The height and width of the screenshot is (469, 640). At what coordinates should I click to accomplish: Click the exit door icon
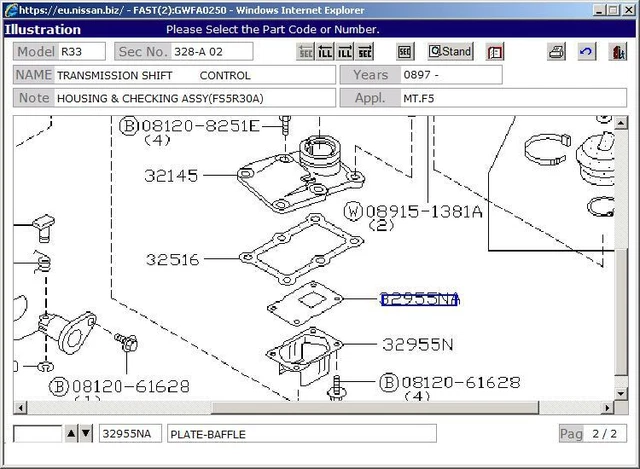click(x=617, y=52)
